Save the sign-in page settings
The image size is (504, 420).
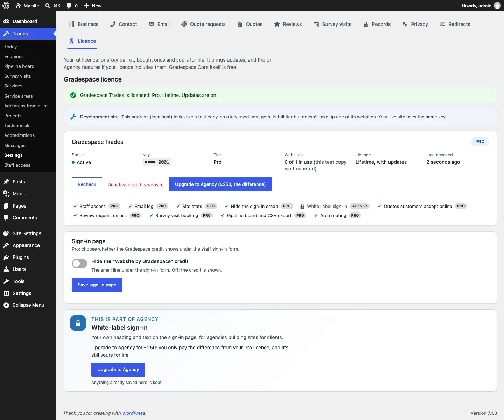pyautogui.click(x=97, y=285)
